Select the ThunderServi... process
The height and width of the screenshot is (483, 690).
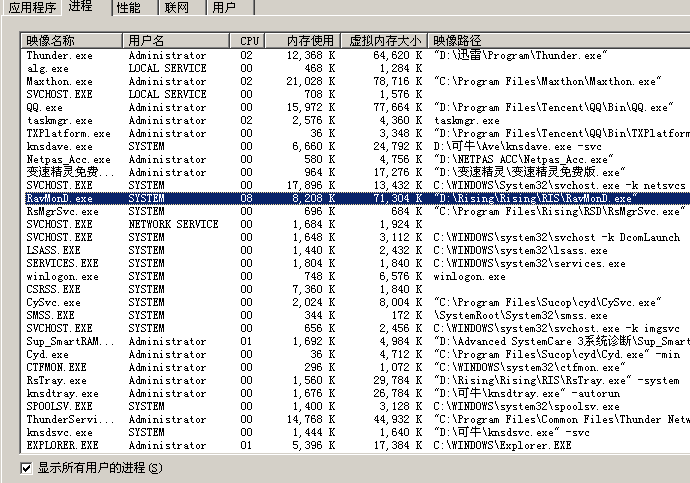click(x=356, y=419)
